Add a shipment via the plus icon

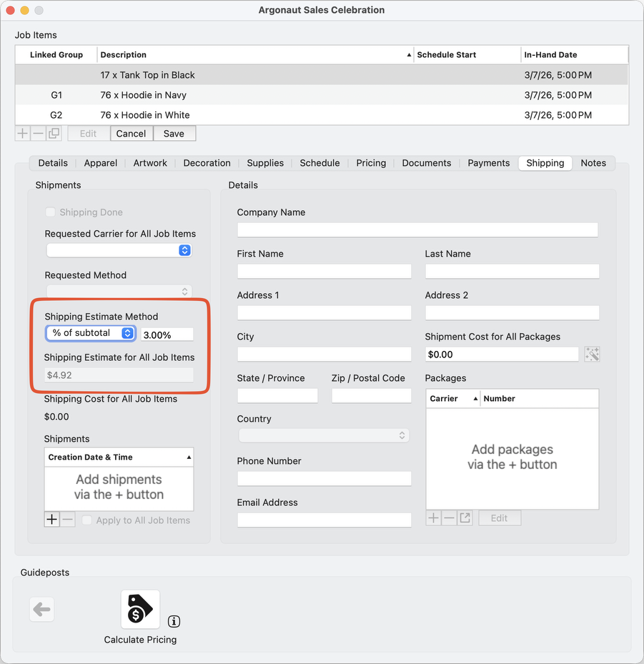pyautogui.click(x=51, y=520)
